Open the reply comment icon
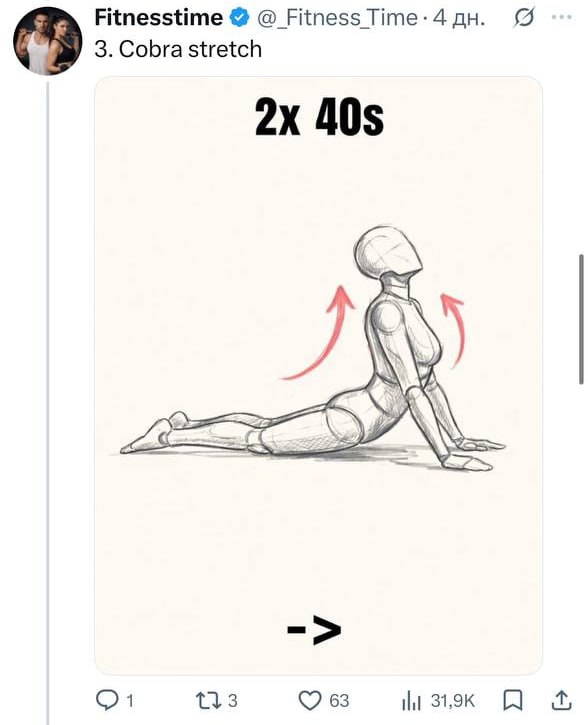The height and width of the screenshot is (725, 588). [x=106, y=700]
